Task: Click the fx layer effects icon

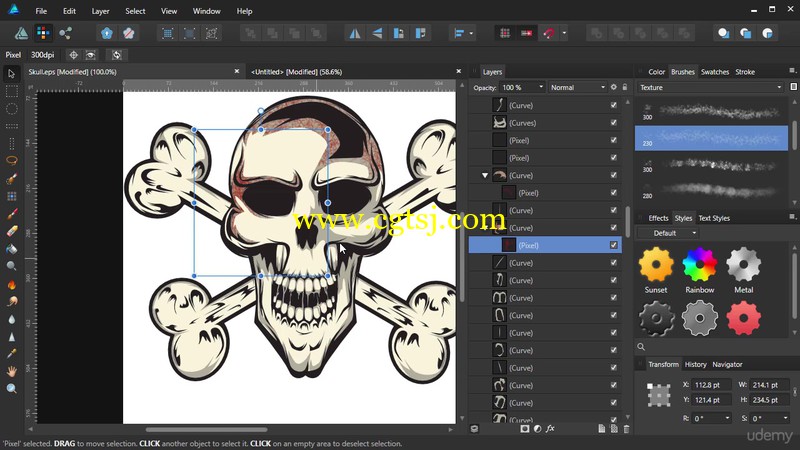Action: (550, 429)
